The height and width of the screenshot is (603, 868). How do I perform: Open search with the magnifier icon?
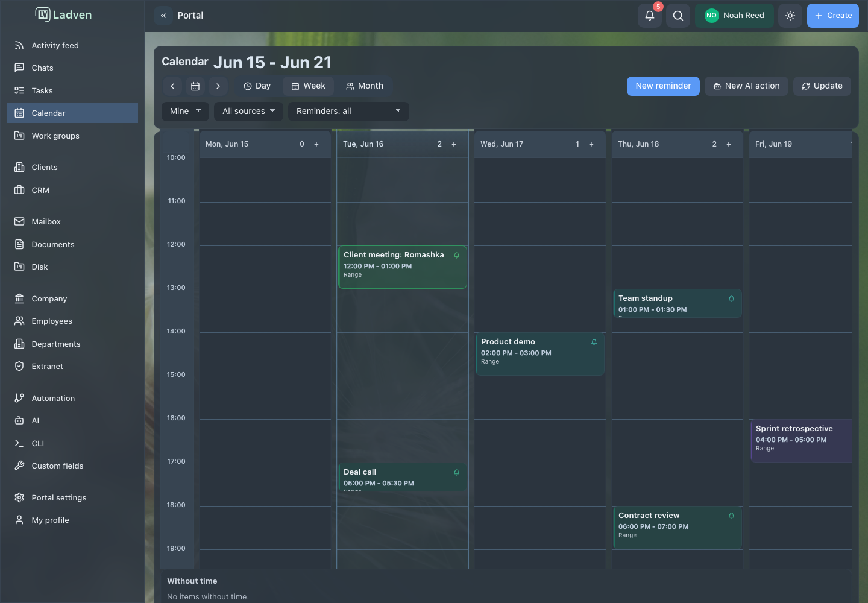[678, 16]
